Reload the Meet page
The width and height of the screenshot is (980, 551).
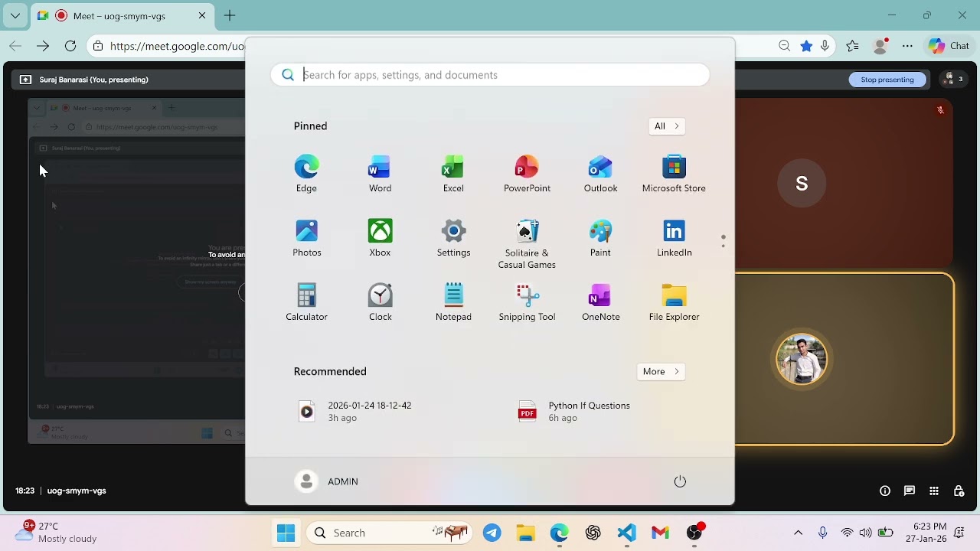pos(70,46)
